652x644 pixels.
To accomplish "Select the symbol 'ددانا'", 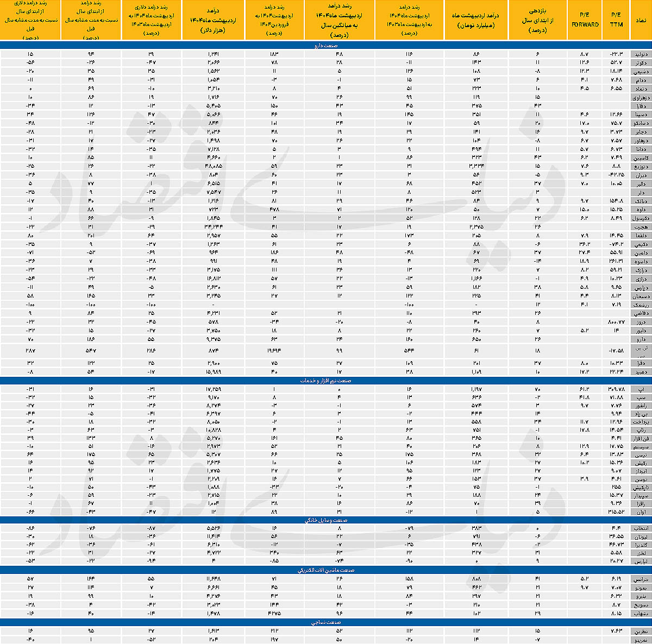I will click(641, 148).
